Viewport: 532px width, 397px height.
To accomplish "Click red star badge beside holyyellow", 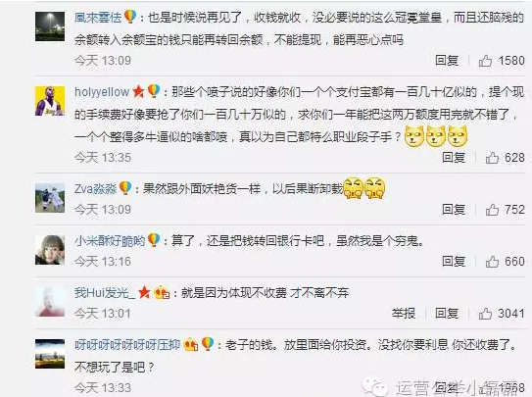I will [x=138, y=91].
